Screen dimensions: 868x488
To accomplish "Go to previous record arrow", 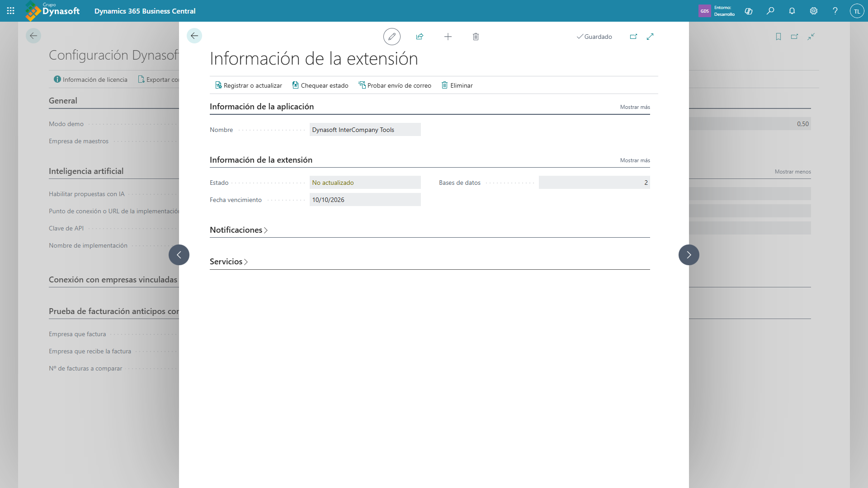I will click(x=179, y=255).
